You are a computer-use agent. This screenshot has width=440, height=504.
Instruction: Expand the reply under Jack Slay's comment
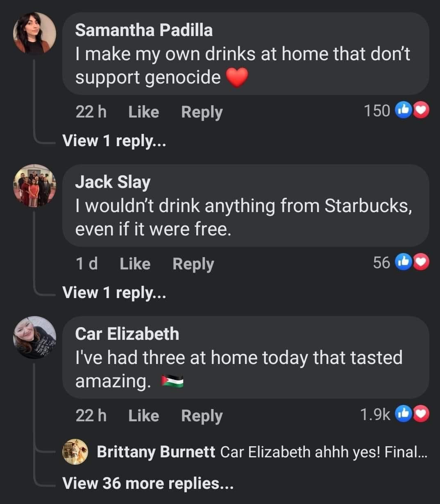(114, 292)
